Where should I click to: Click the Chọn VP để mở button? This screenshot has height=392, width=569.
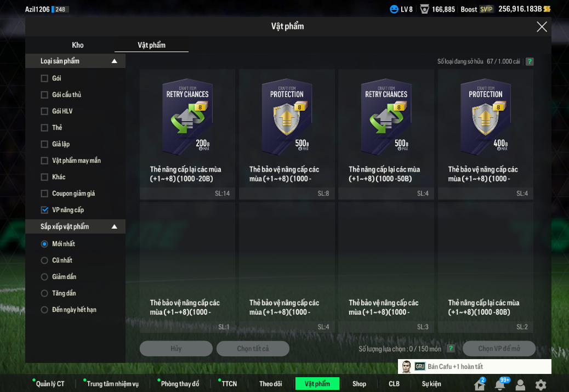[x=499, y=349]
